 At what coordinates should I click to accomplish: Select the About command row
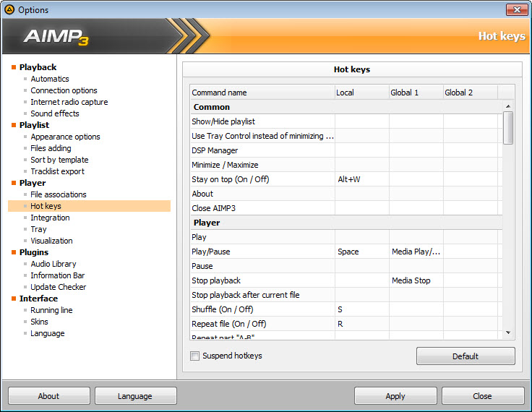click(346, 194)
